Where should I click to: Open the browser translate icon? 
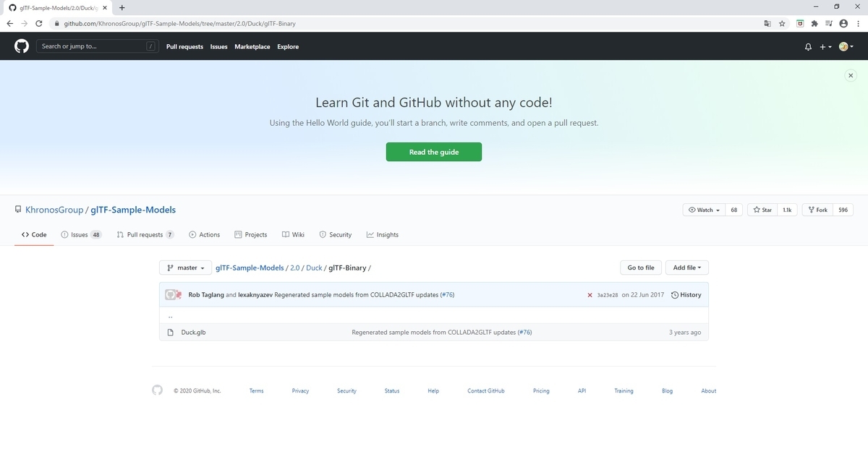pos(767,23)
